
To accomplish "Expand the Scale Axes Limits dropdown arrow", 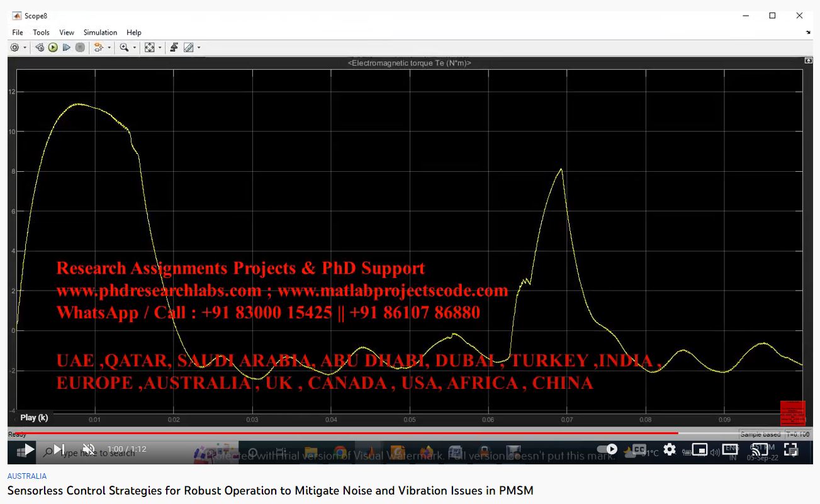I will pyautogui.click(x=160, y=47).
